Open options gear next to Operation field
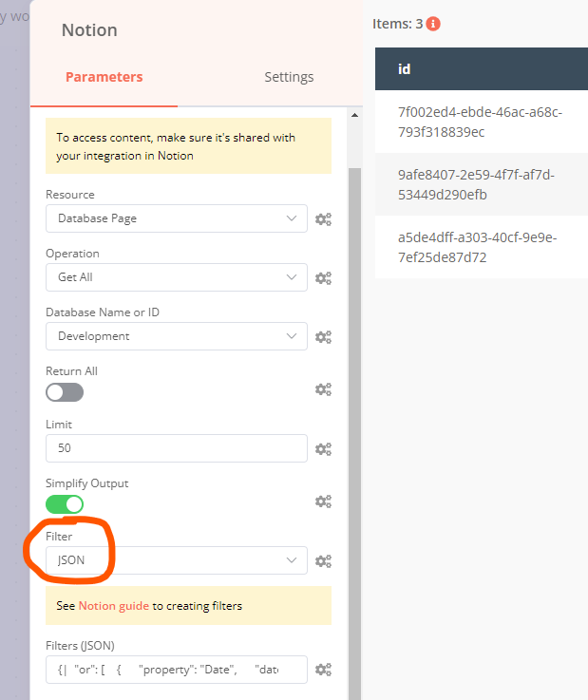Viewport: 588px width, 700px height. point(324,278)
